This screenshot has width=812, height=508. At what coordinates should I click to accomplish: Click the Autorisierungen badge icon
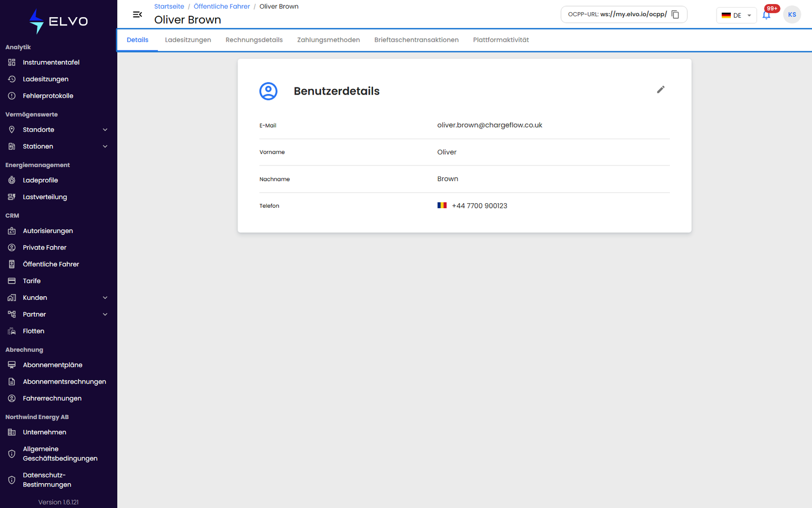point(12,231)
